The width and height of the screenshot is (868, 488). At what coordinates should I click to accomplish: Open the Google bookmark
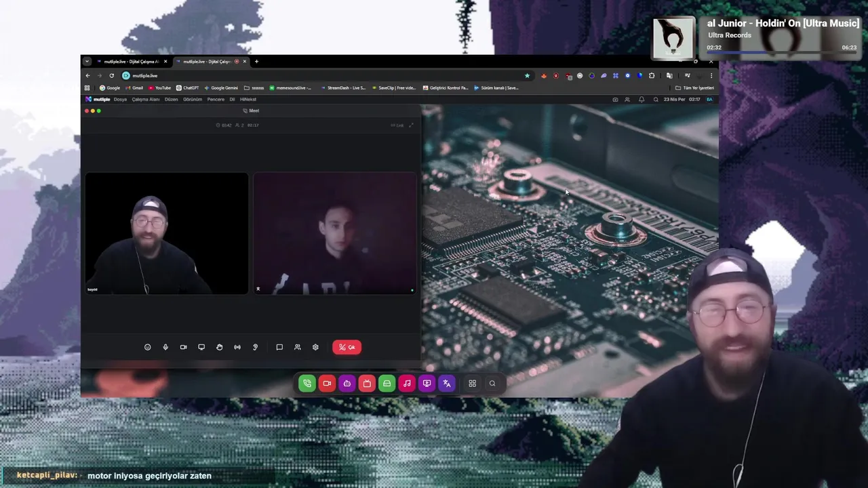(x=110, y=88)
